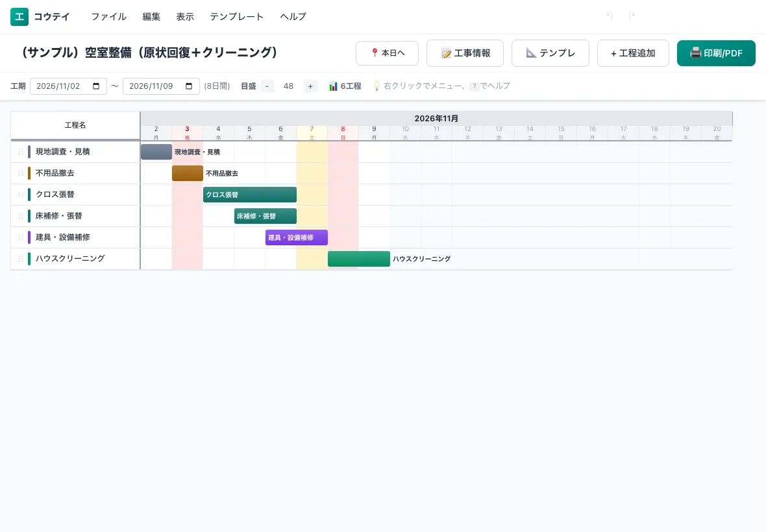Click the テンプレ button
Viewport: 766px width, 532px height.
point(550,53)
